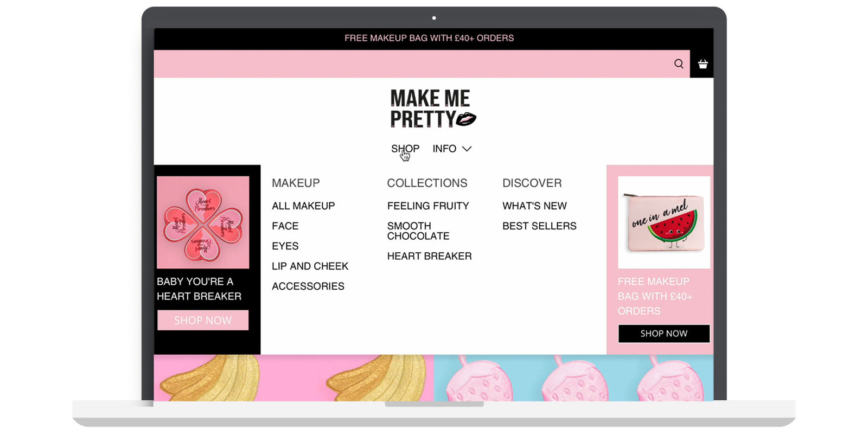Image resolution: width=868 pixels, height=434 pixels.
Task: View the Feeling Fruity collection
Action: pyautogui.click(x=428, y=206)
